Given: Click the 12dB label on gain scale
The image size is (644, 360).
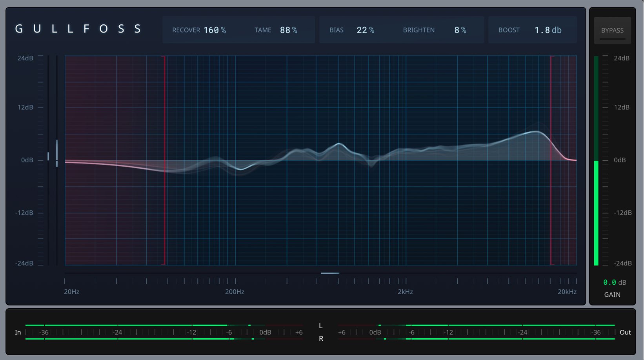Looking at the screenshot, I should point(622,107).
